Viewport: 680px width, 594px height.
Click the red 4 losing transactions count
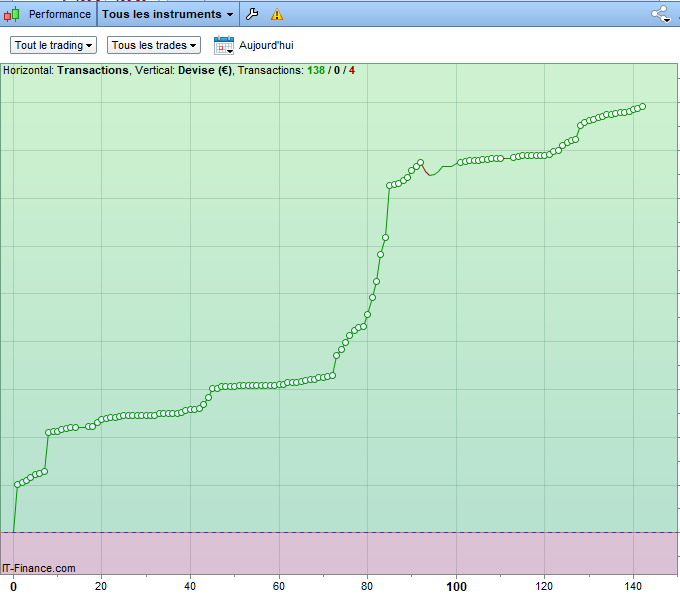(x=352, y=70)
